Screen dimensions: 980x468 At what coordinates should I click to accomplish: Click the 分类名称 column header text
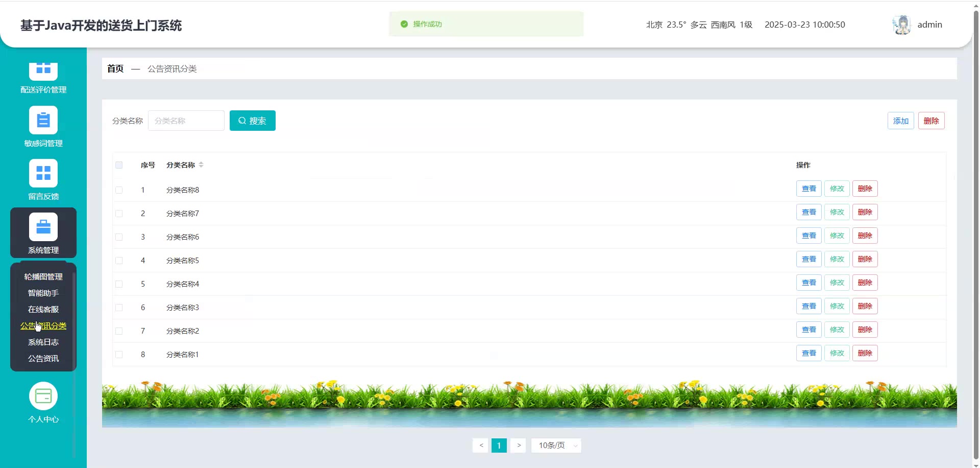(x=181, y=165)
